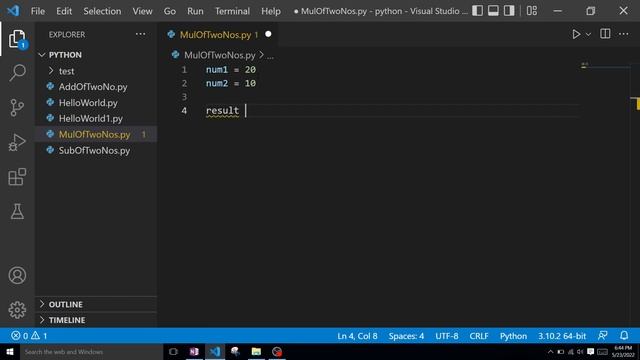Open the Edit menu
The image size is (640, 360).
64,11
